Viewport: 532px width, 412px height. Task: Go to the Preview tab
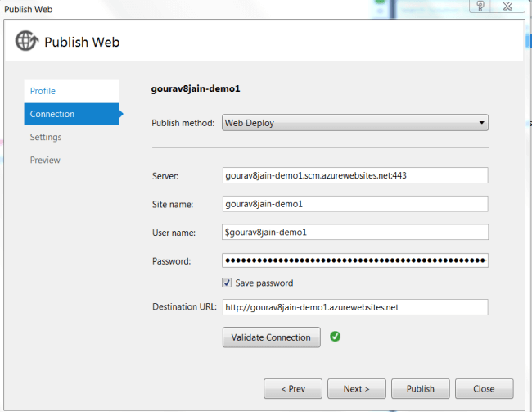coord(45,160)
